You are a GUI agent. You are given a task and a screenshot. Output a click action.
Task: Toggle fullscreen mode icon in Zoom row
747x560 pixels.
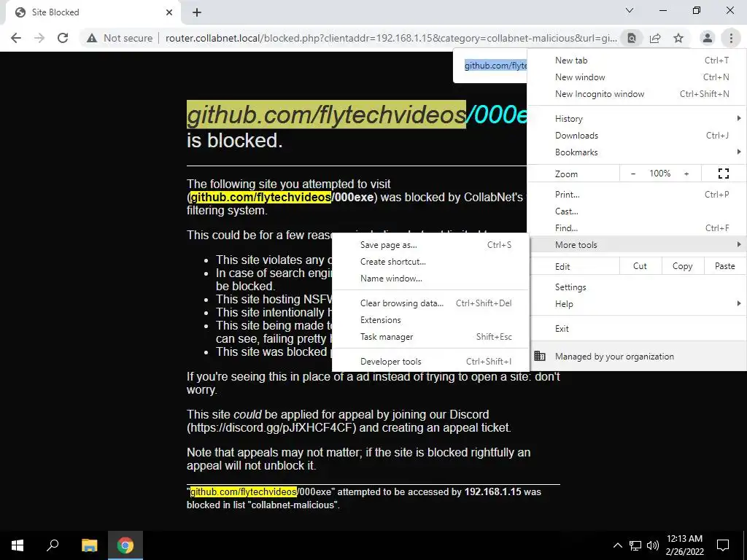pos(723,174)
